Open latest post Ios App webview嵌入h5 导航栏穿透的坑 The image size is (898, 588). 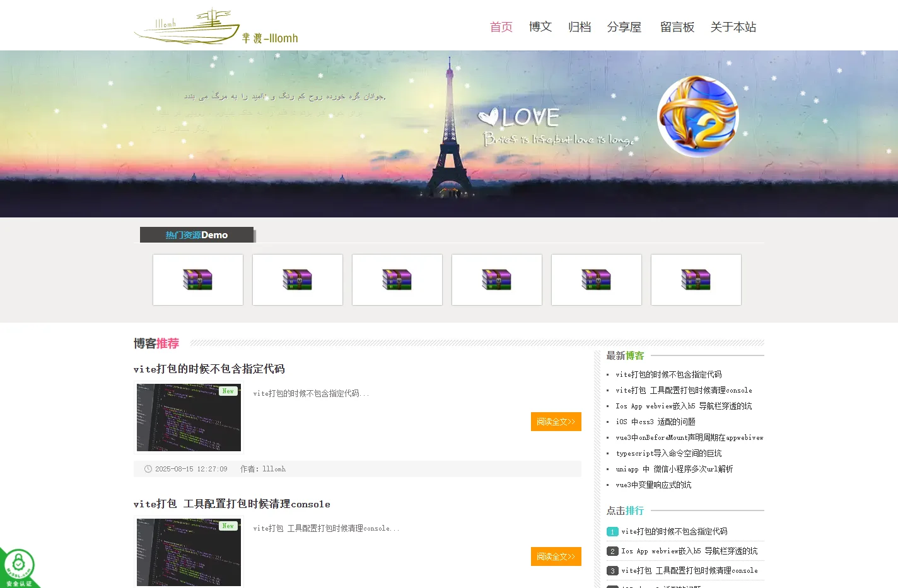684,406
